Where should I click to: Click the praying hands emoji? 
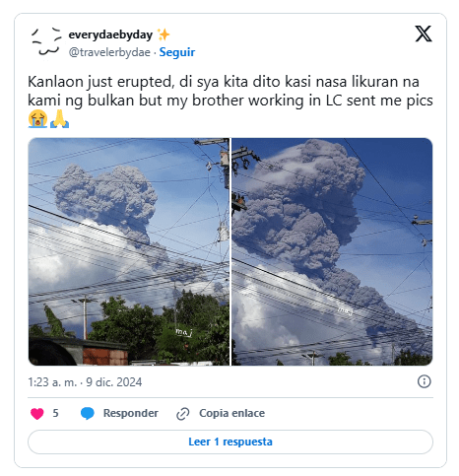point(59,118)
